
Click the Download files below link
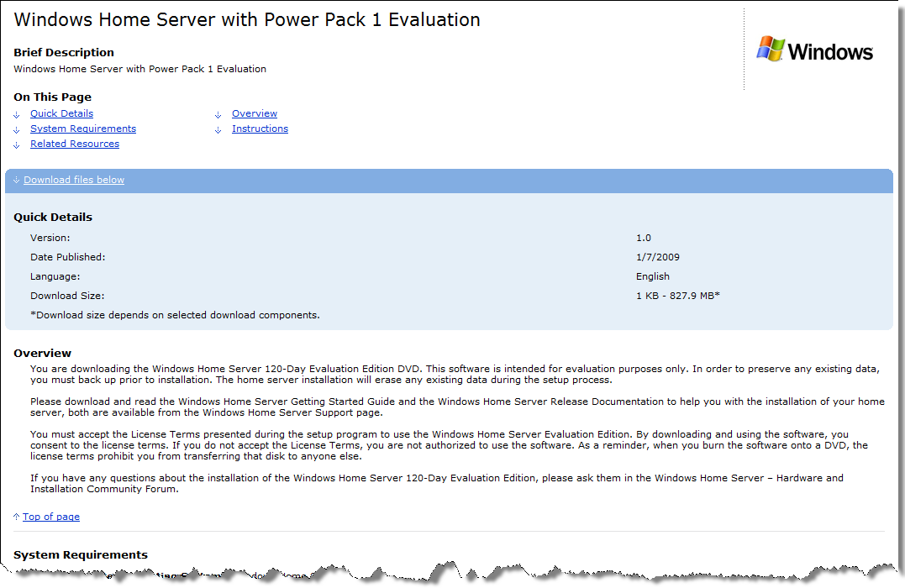(74, 180)
